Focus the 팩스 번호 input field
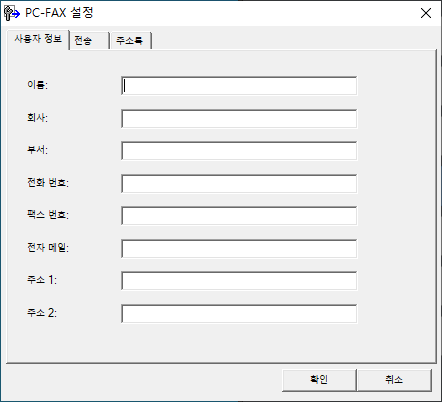The image size is (442, 402). point(239,216)
